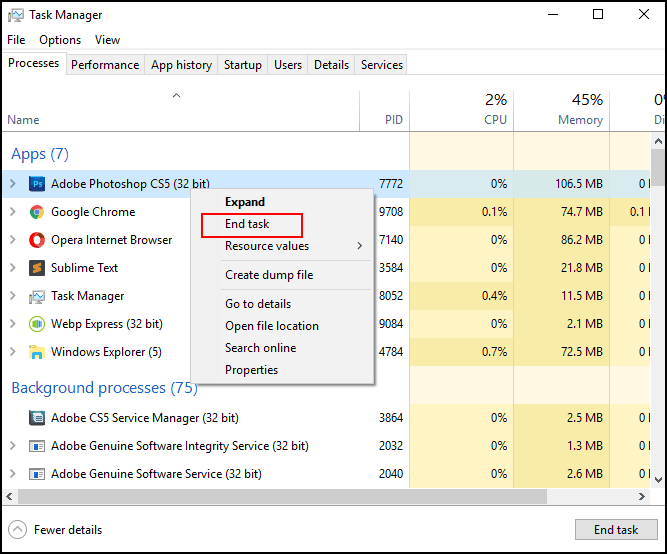Switch to the Startup tab
Image resolution: width=667 pixels, height=554 pixels.
(242, 65)
